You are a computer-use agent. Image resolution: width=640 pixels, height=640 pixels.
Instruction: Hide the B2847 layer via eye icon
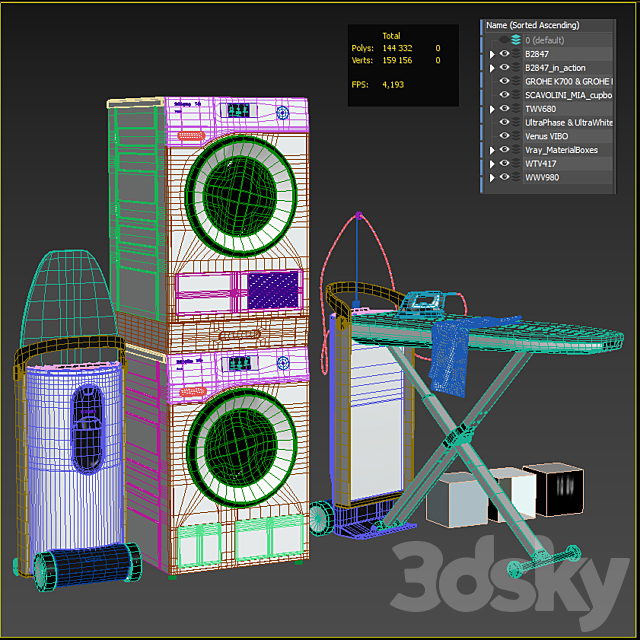[x=504, y=53]
